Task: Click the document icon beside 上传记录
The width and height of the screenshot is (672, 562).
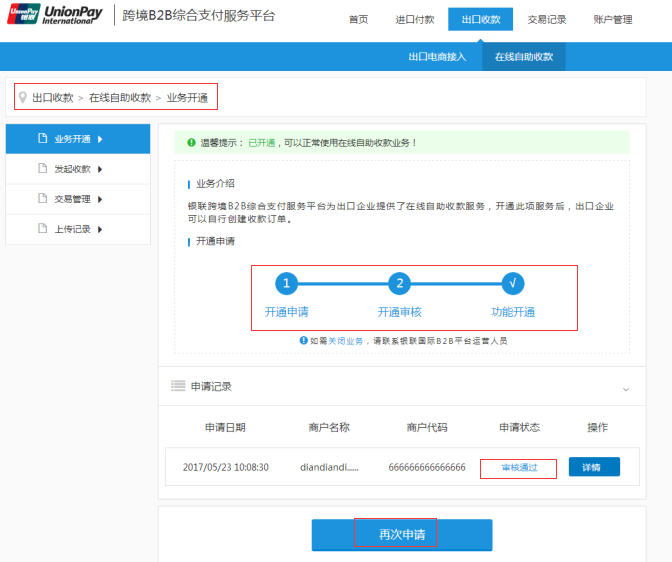Action: tap(42, 229)
